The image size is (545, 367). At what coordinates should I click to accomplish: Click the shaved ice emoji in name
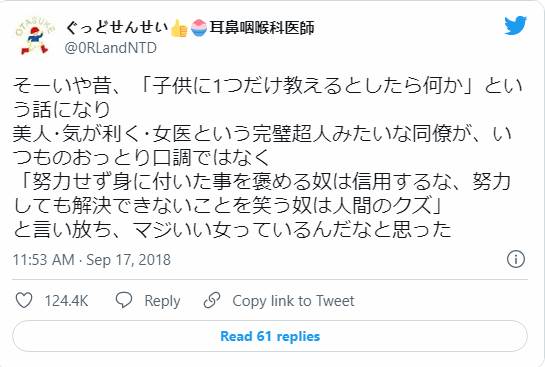click(x=199, y=28)
